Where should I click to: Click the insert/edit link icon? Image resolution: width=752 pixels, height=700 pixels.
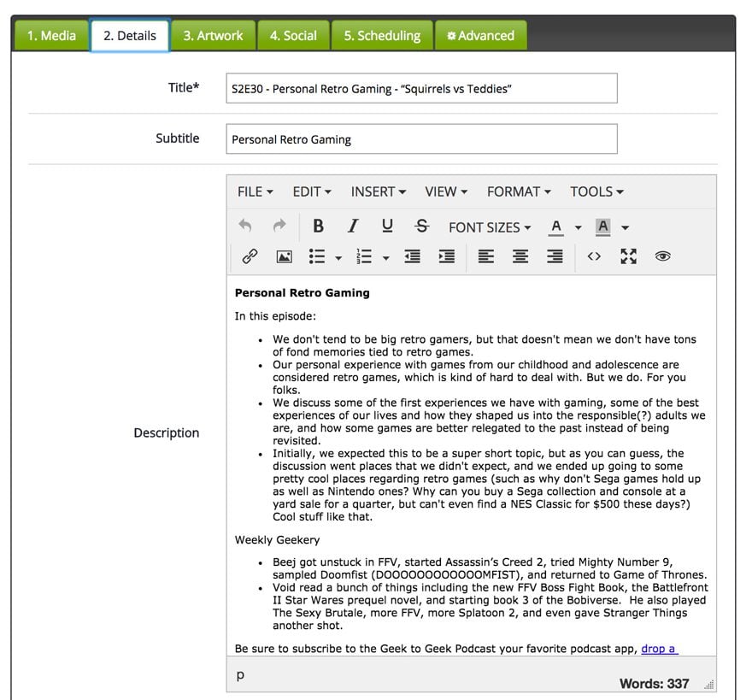click(250, 256)
